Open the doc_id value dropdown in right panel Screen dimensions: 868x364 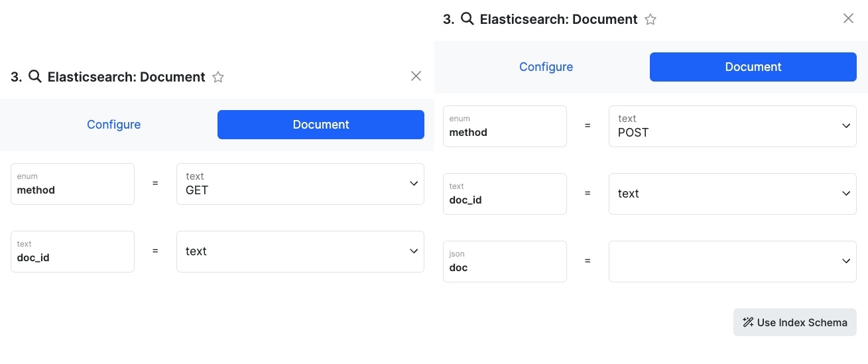[733, 194]
